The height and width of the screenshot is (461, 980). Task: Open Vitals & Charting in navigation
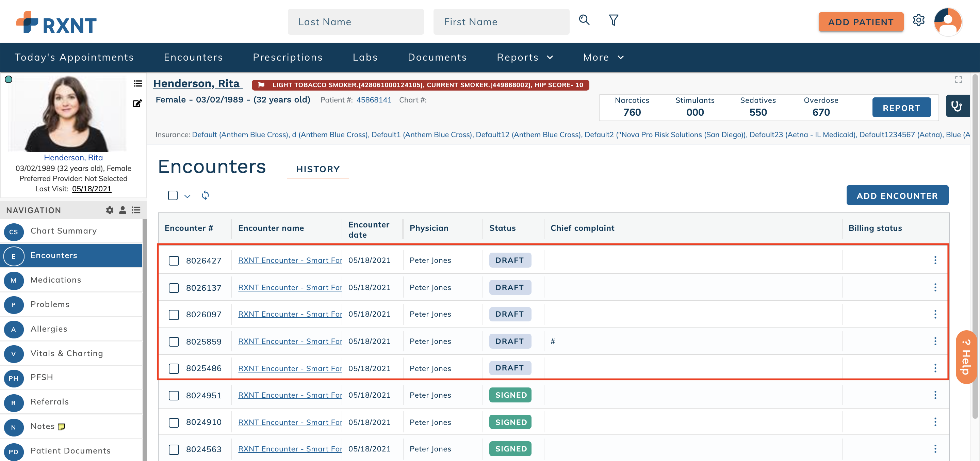click(x=71, y=353)
